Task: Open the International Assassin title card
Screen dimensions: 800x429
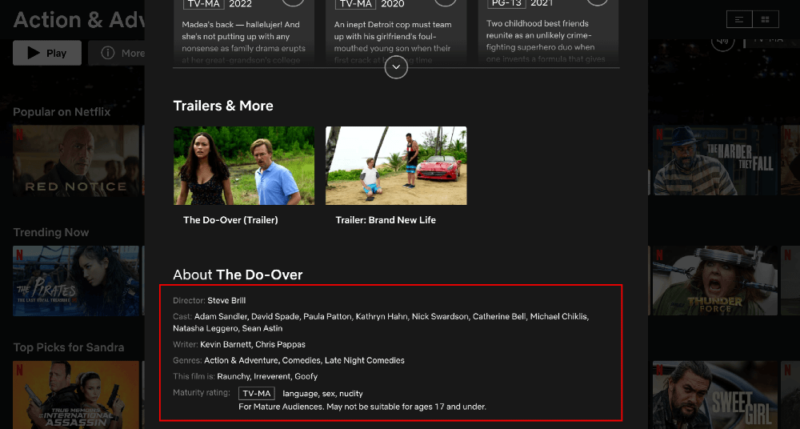Action: pyautogui.click(x=76, y=395)
